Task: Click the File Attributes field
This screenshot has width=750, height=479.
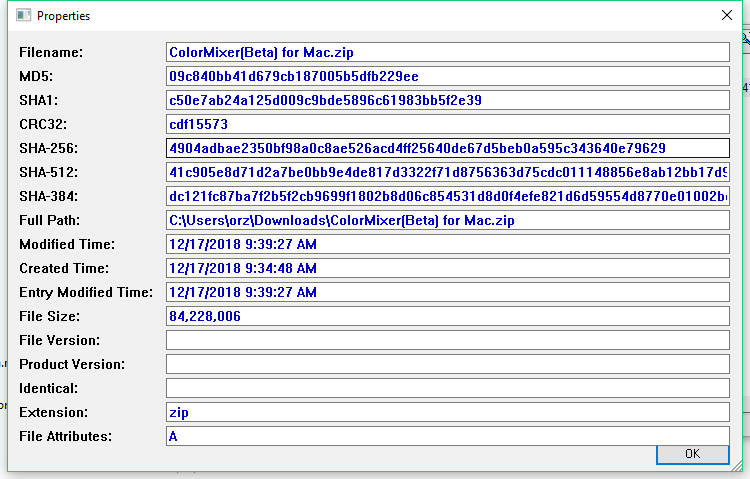Action: click(447, 436)
